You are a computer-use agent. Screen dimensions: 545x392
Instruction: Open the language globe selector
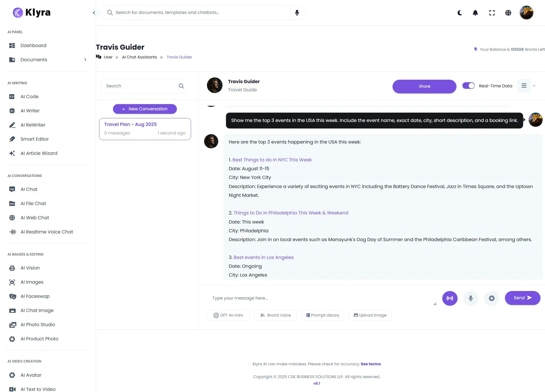508,13
